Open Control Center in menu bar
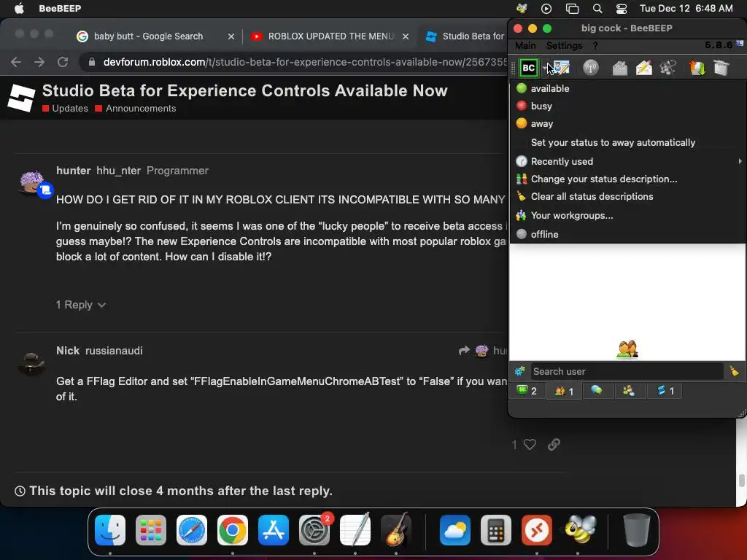 (x=622, y=9)
